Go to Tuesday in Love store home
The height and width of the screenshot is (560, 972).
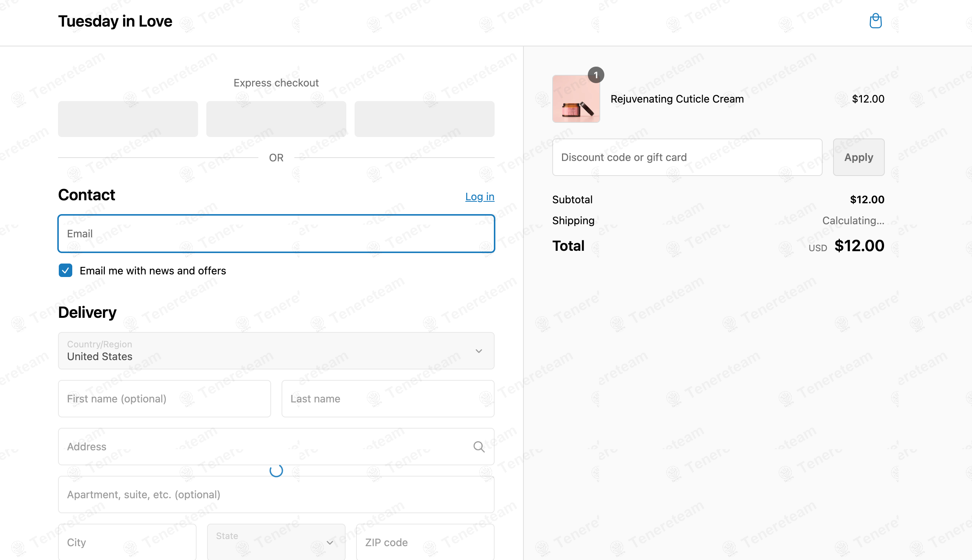(115, 21)
